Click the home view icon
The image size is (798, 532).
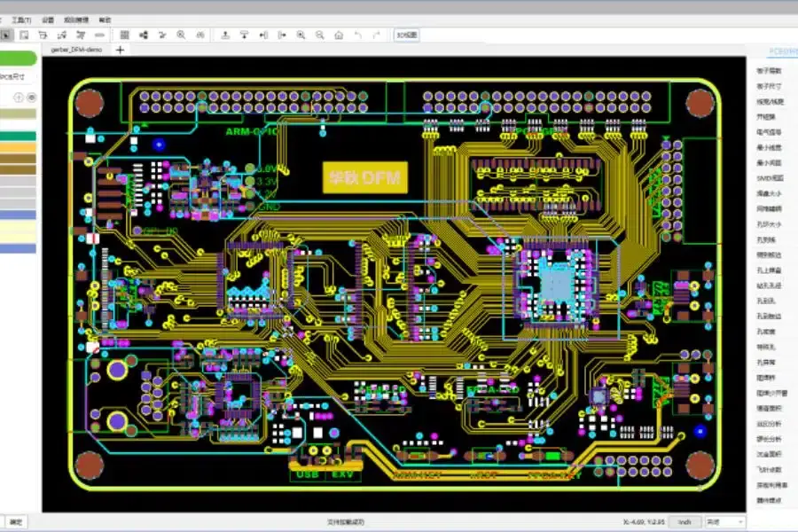pos(339,35)
